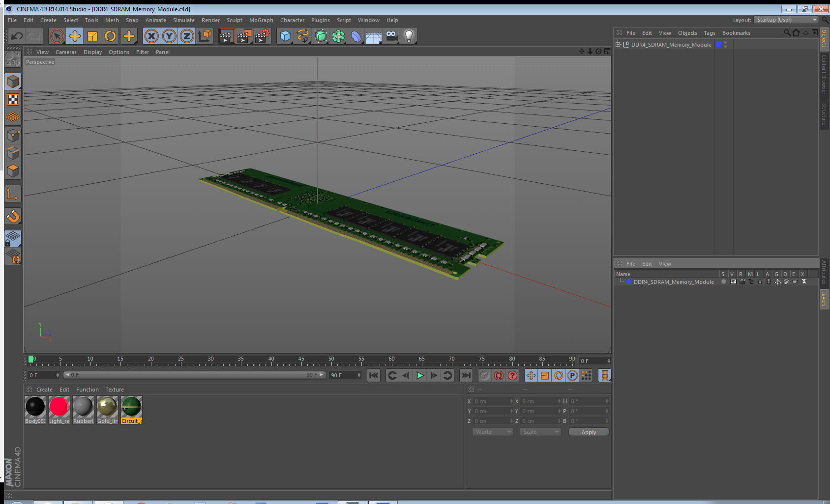Open the viewport Cameras menu
Image resolution: width=830 pixels, height=504 pixels.
click(66, 52)
